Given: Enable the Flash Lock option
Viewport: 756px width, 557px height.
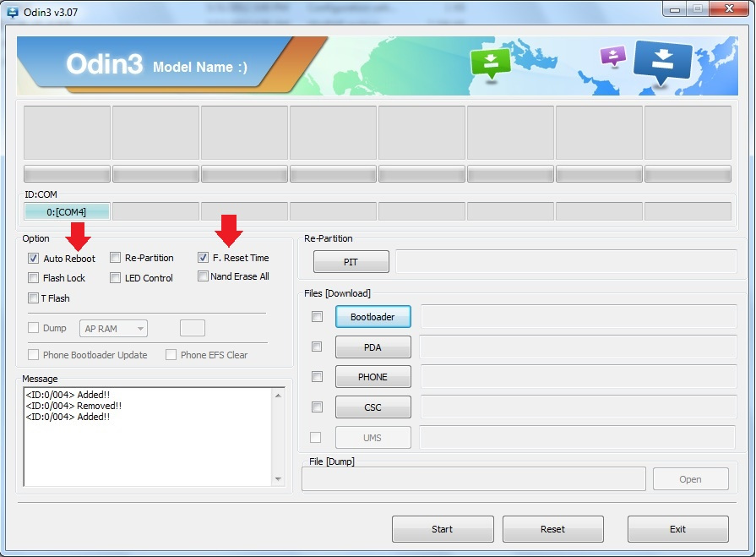Looking at the screenshot, I should 34,278.
